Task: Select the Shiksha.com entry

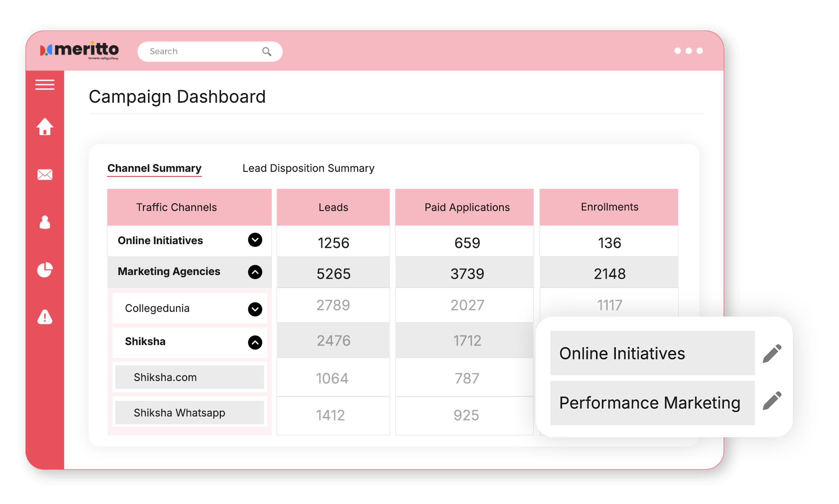Action: coord(165,377)
